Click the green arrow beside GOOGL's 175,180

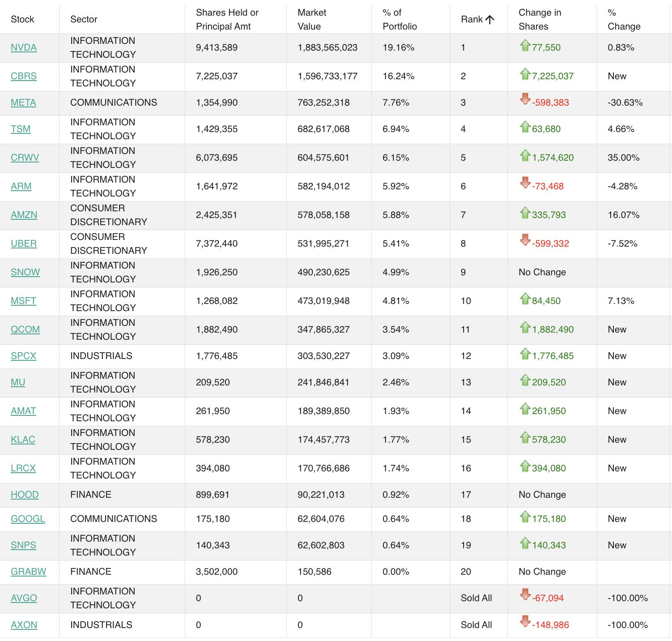coord(525,517)
